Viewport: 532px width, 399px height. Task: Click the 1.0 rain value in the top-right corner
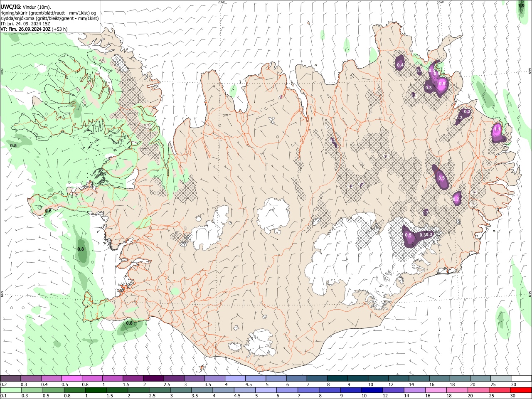[x=521, y=5]
